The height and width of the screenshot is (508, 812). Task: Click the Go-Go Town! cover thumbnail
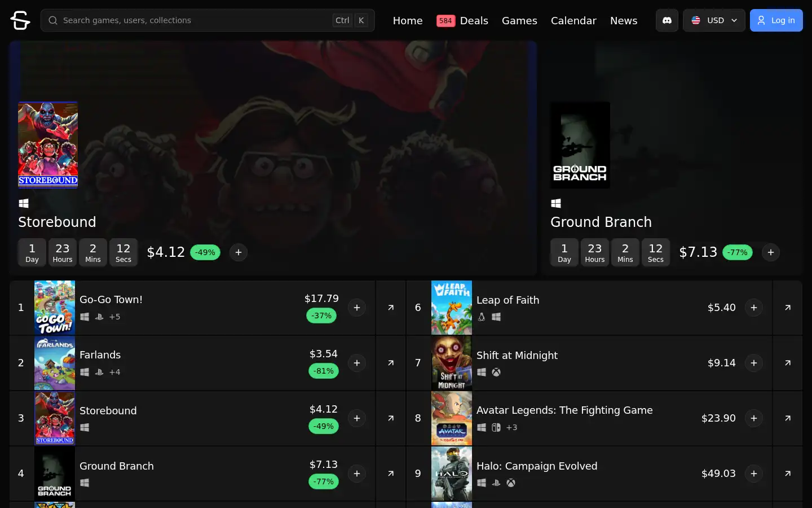55,308
